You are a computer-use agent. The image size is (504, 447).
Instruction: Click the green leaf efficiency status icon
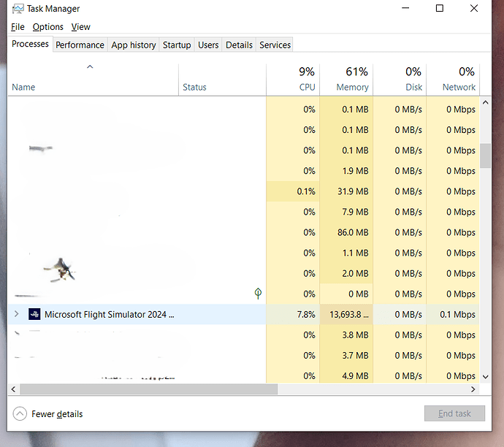[x=258, y=294]
